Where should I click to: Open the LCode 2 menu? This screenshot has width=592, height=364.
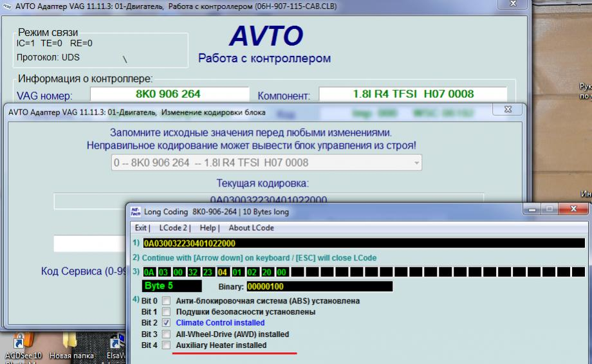174,228
